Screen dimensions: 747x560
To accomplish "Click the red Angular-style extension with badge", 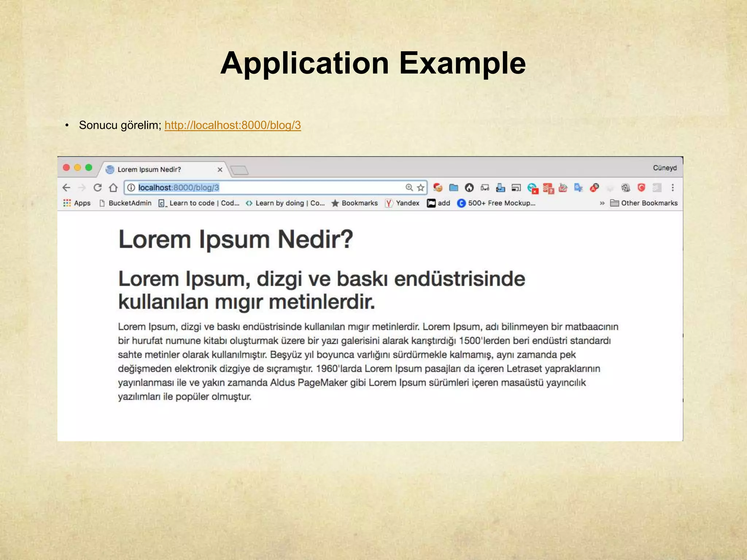I will coord(595,188).
